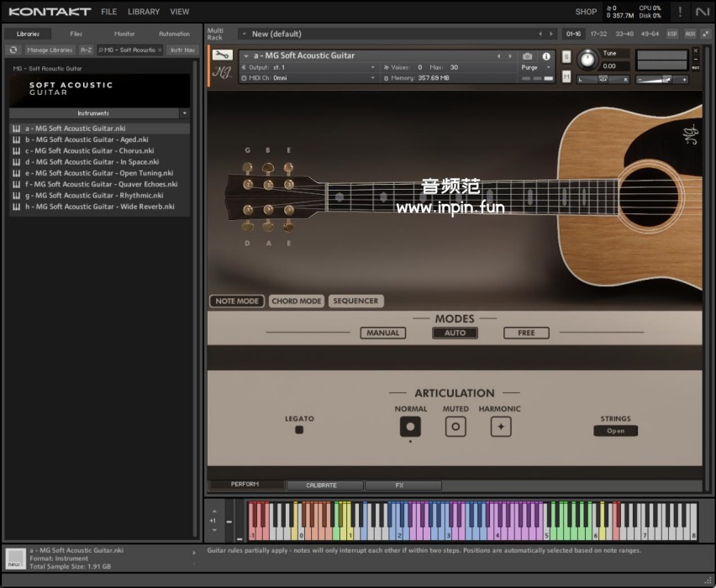Enable the Legato checkbox
The width and height of the screenshot is (716, 588).
(x=299, y=430)
